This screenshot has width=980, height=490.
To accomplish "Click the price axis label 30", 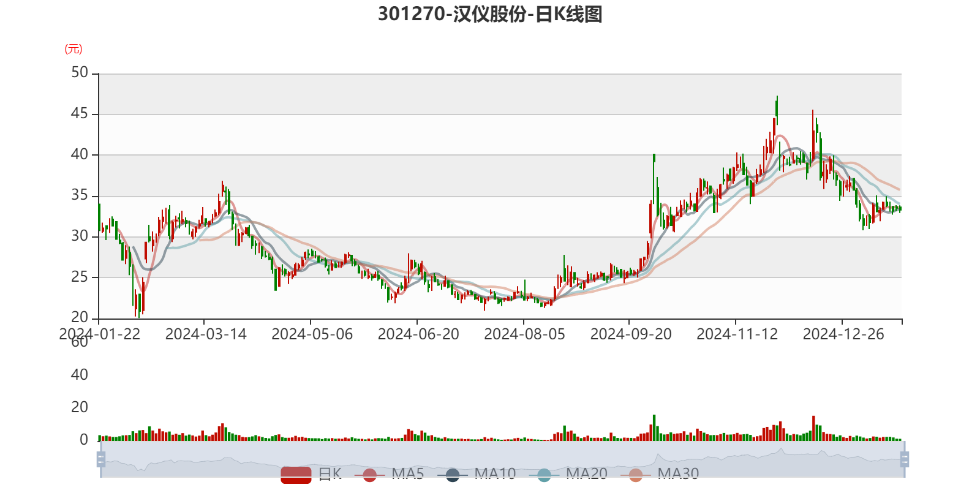I will coord(80,236).
